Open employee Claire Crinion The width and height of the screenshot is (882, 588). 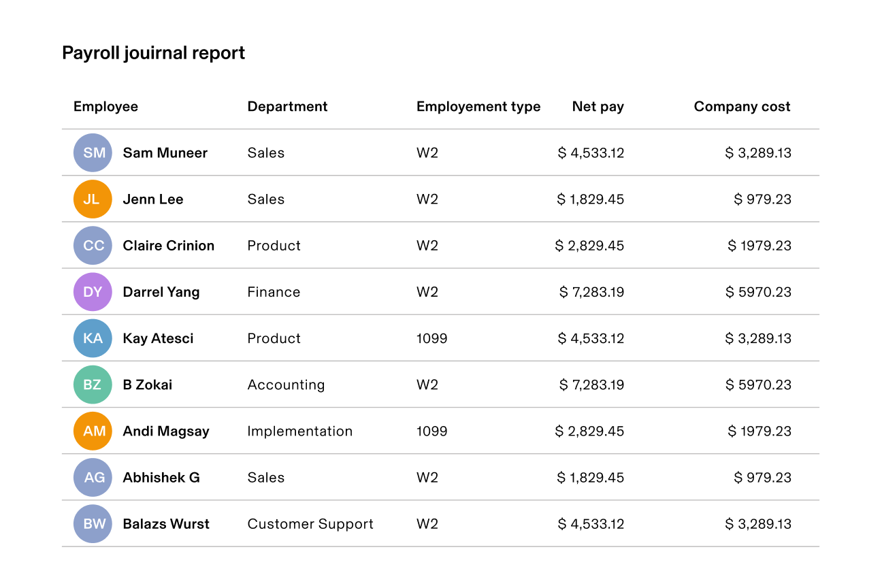pos(168,245)
